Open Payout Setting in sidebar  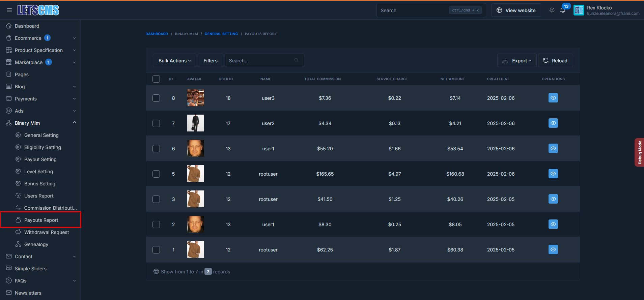(40, 159)
